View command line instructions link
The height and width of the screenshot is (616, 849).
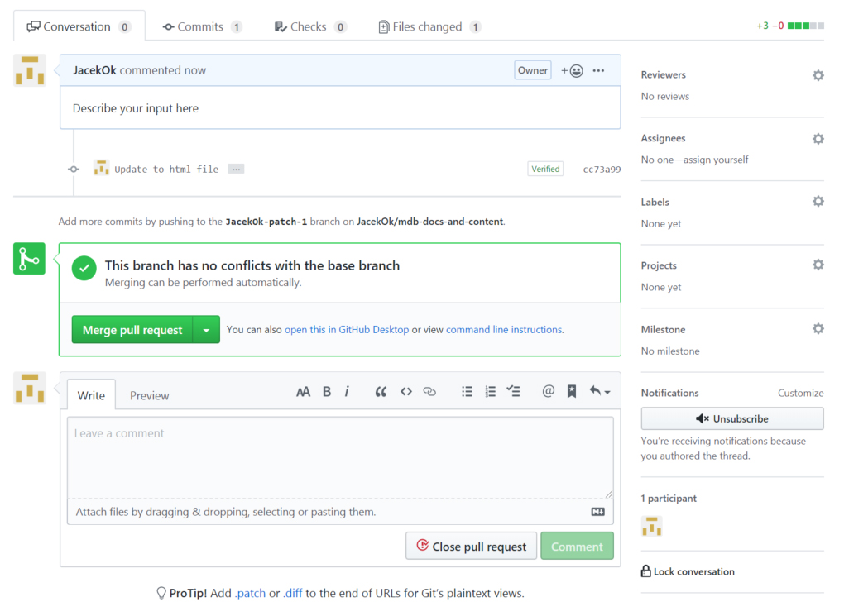click(504, 330)
